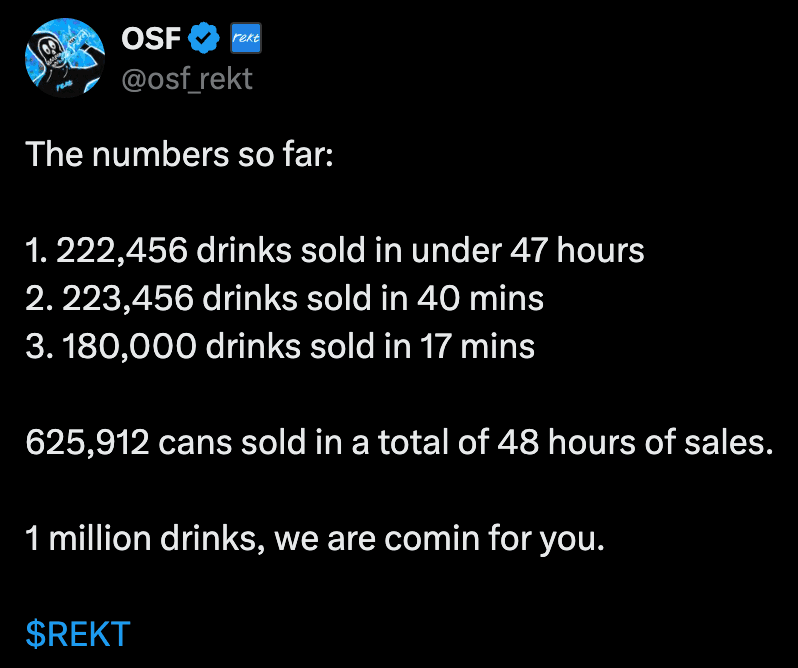Click the phrase "48 hours of sales."
This screenshot has width=798, height=668.
coord(635,442)
